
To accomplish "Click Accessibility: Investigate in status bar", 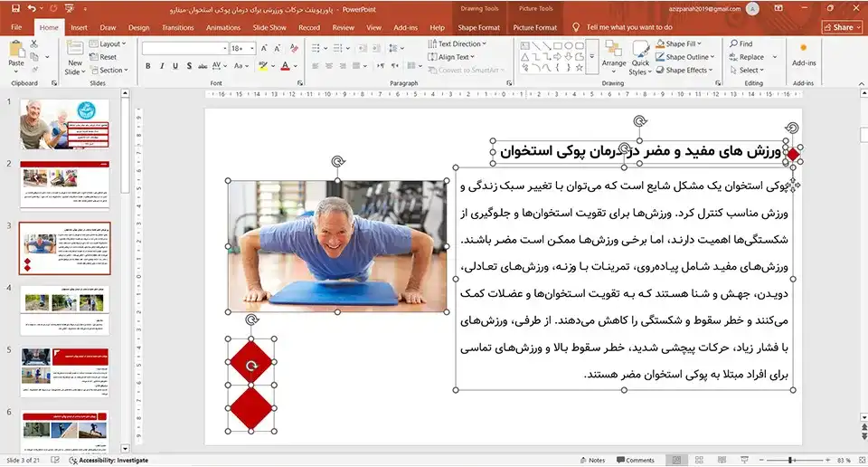I will click(x=108, y=461).
